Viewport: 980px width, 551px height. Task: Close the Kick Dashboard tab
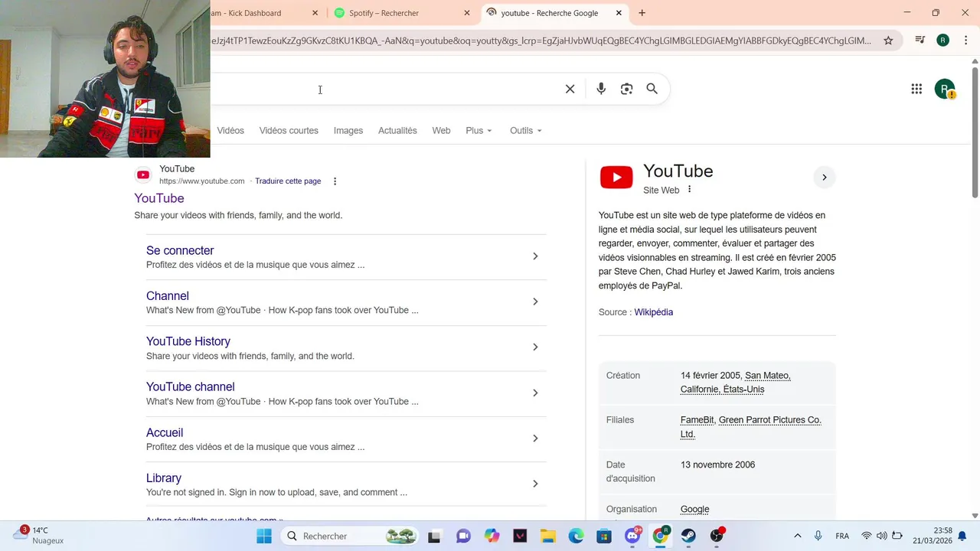coord(315,13)
